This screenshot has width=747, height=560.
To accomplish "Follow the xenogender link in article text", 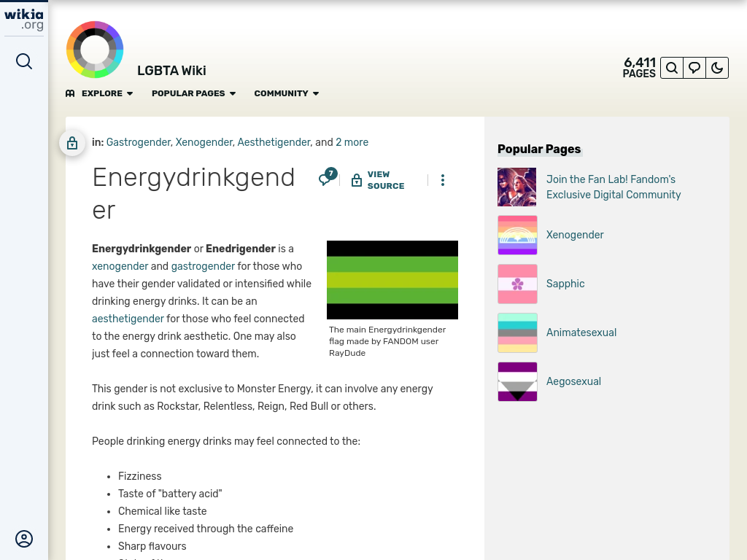I will click(120, 266).
